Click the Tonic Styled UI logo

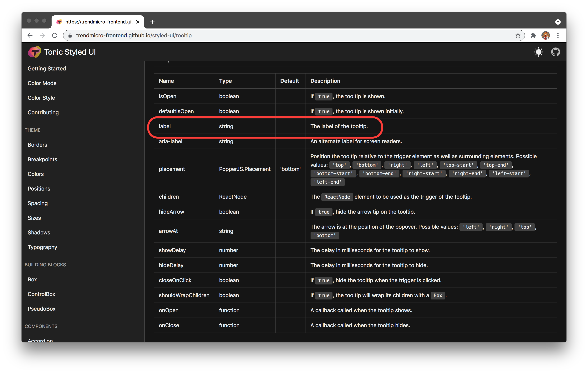pos(34,52)
